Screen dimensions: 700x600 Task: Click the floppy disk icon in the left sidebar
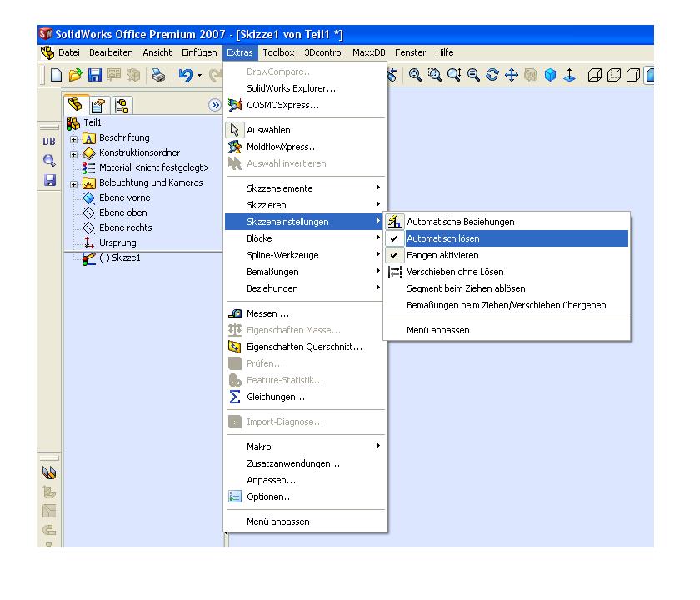point(49,180)
